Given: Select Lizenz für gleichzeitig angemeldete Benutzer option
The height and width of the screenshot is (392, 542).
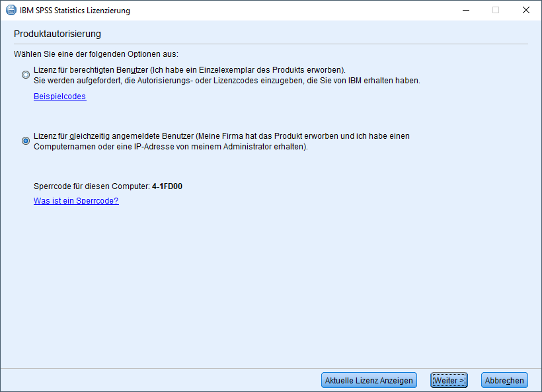Looking at the screenshot, I should 26,141.
